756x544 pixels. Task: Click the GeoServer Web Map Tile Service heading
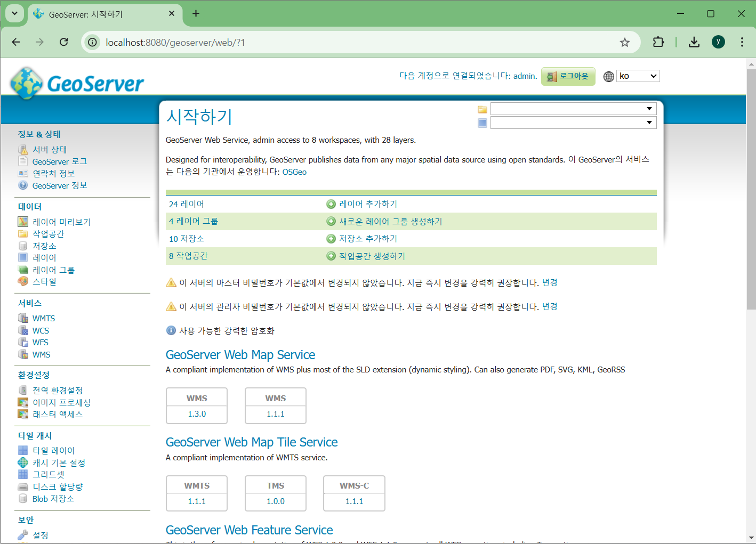click(252, 442)
